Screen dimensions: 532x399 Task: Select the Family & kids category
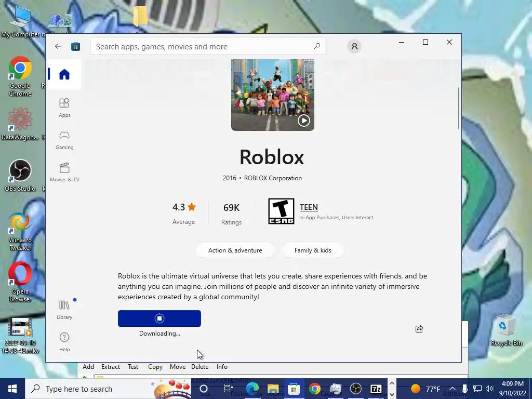313,250
